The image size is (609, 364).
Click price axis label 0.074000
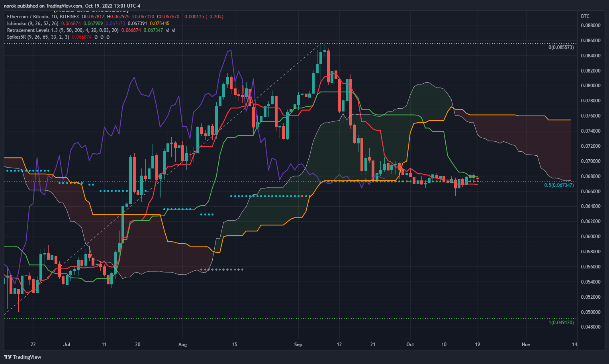[591, 131]
